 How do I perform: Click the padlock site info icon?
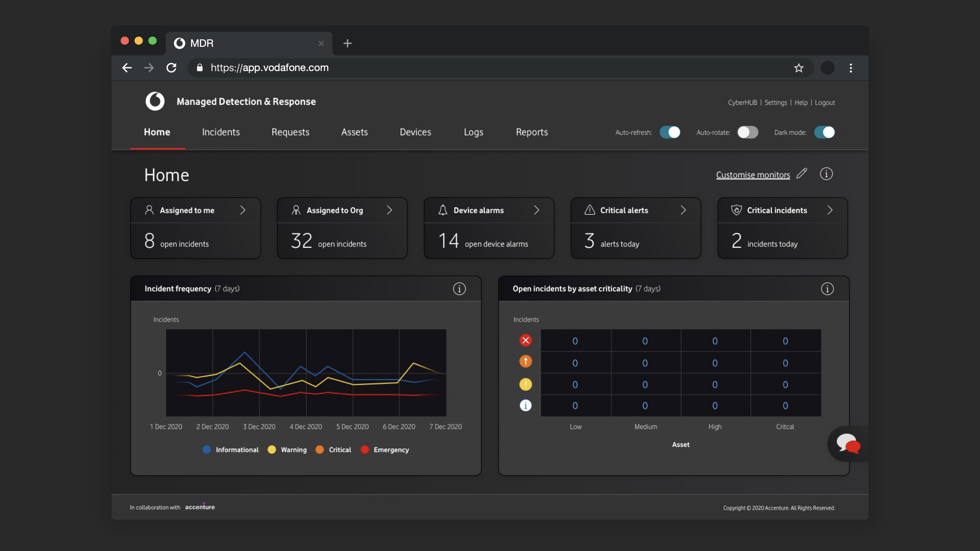click(x=199, y=68)
